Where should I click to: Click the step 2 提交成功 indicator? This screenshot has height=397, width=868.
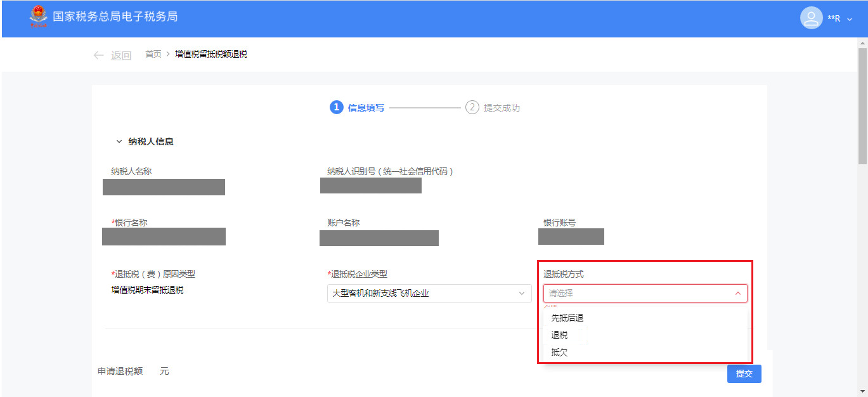click(x=493, y=108)
